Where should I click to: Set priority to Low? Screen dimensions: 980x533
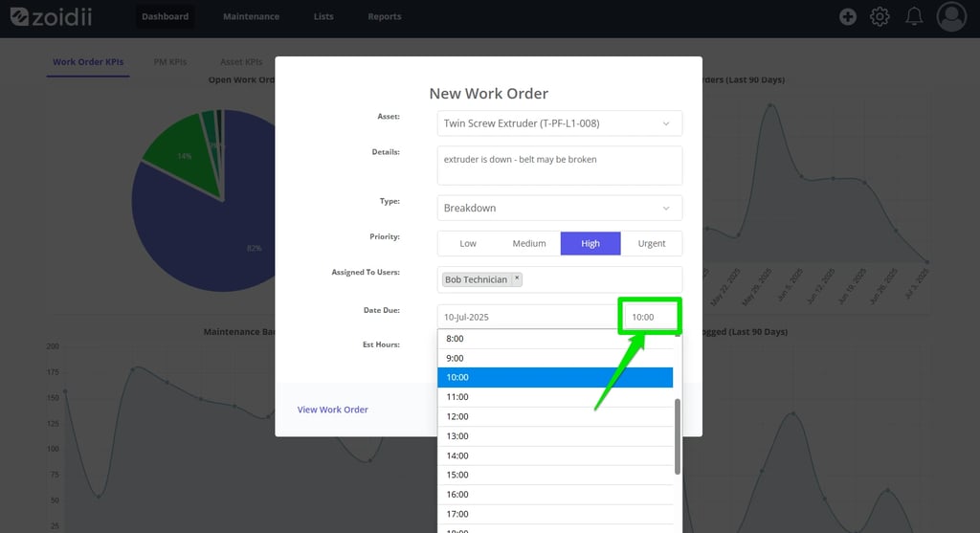(468, 244)
